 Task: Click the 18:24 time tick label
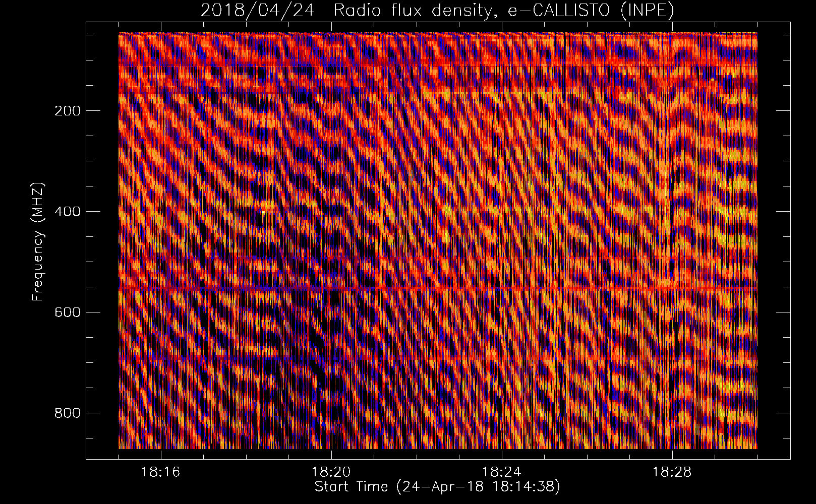[502, 472]
